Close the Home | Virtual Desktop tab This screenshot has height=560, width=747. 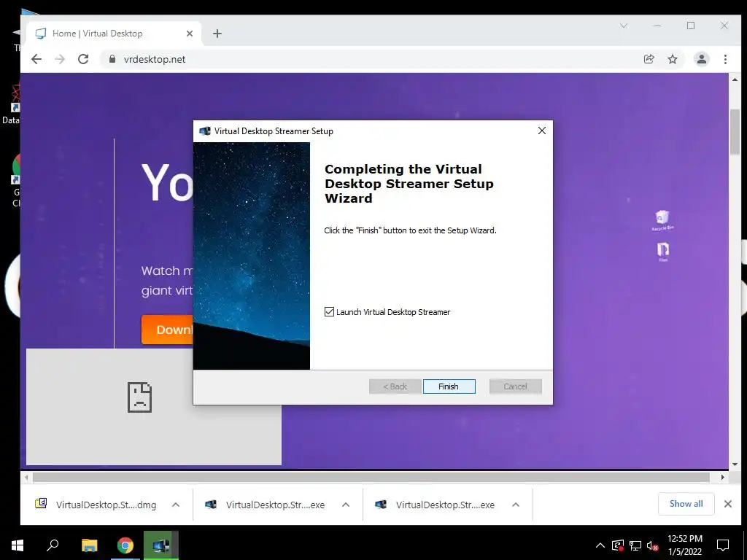click(190, 34)
